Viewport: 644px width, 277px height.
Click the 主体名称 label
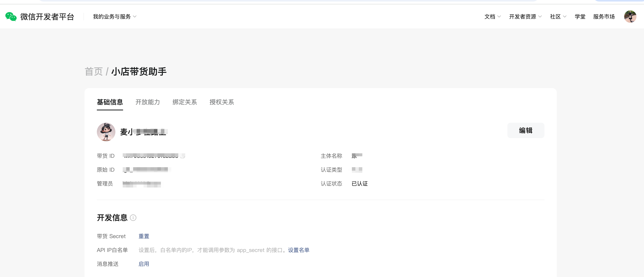click(331, 156)
